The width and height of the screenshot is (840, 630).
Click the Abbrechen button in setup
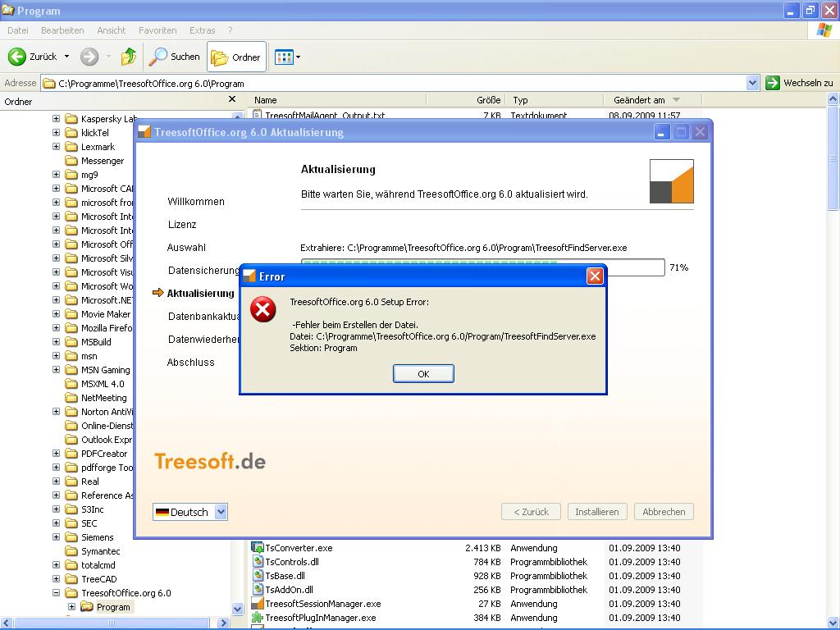(664, 512)
